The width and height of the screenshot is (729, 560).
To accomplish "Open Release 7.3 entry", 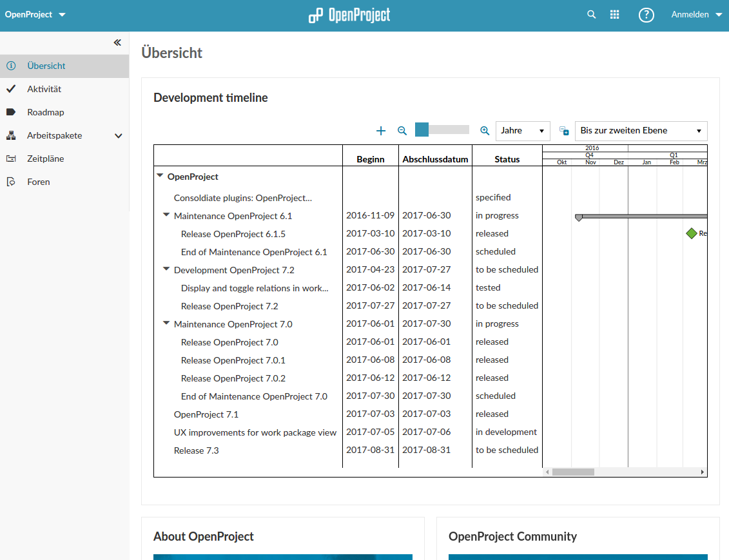I will 196,451.
